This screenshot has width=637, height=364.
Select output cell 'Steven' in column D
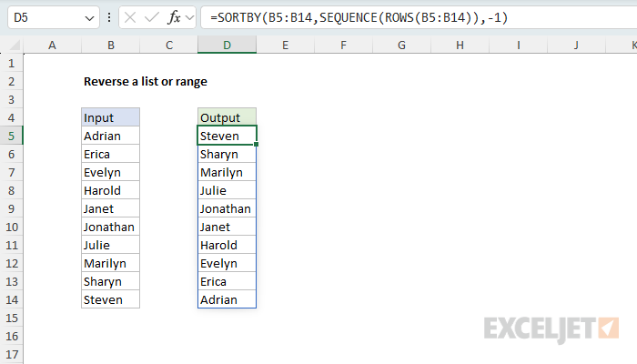[227, 136]
